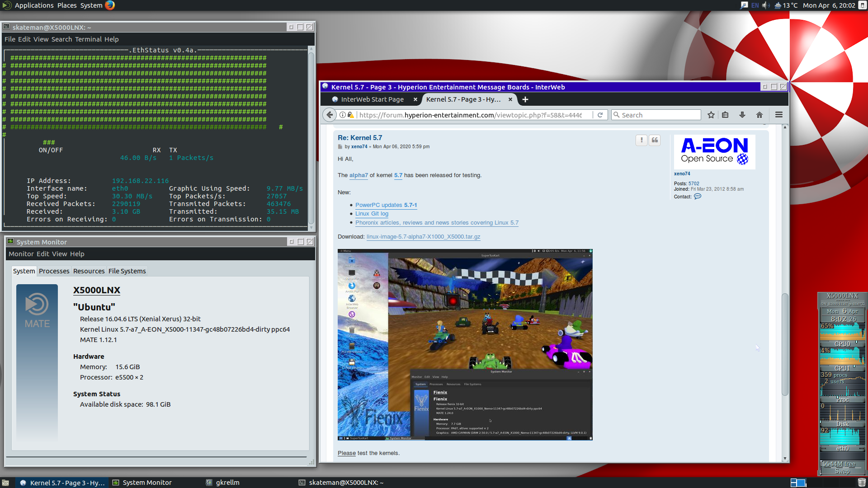Screen dimensions: 868x488
Task: Click the show desktop icon in bottom panel
Action: click(5, 483)
